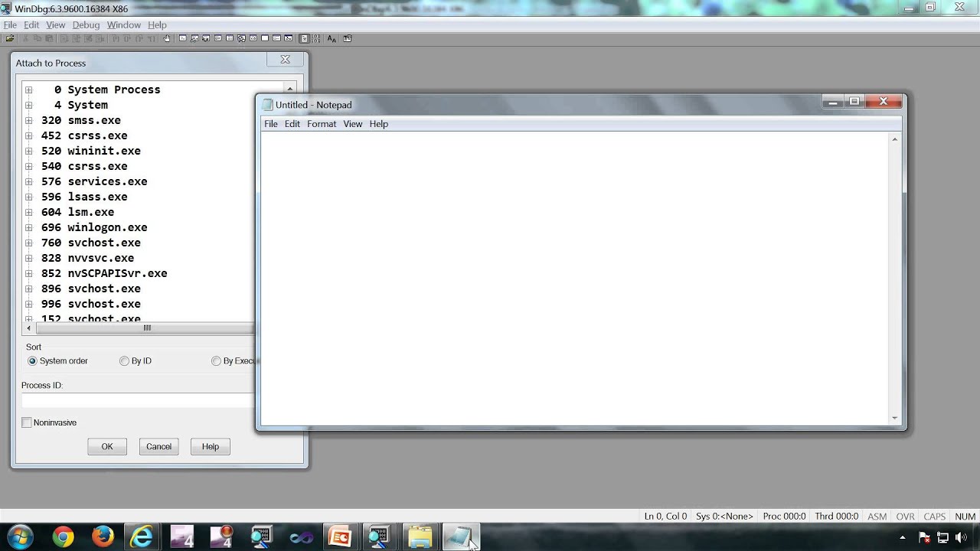Image resolution: width=980 pixels, height=551 pixels.
Task: Open the Registers window toolbar icon
Action: point(218,38)
